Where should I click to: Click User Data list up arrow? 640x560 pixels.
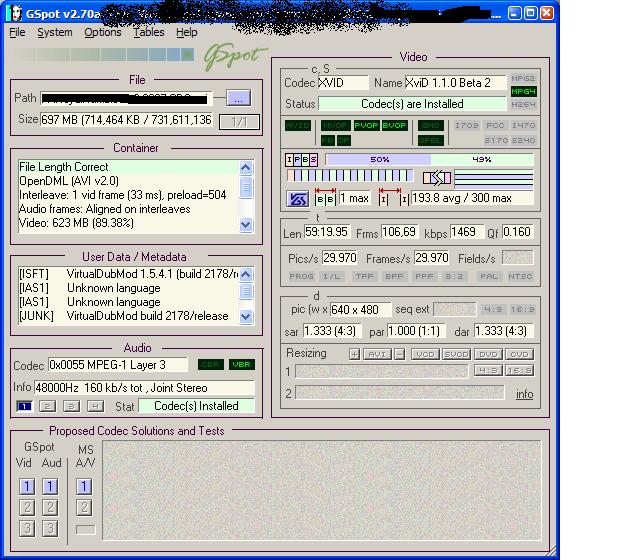(x=246, y=274)
